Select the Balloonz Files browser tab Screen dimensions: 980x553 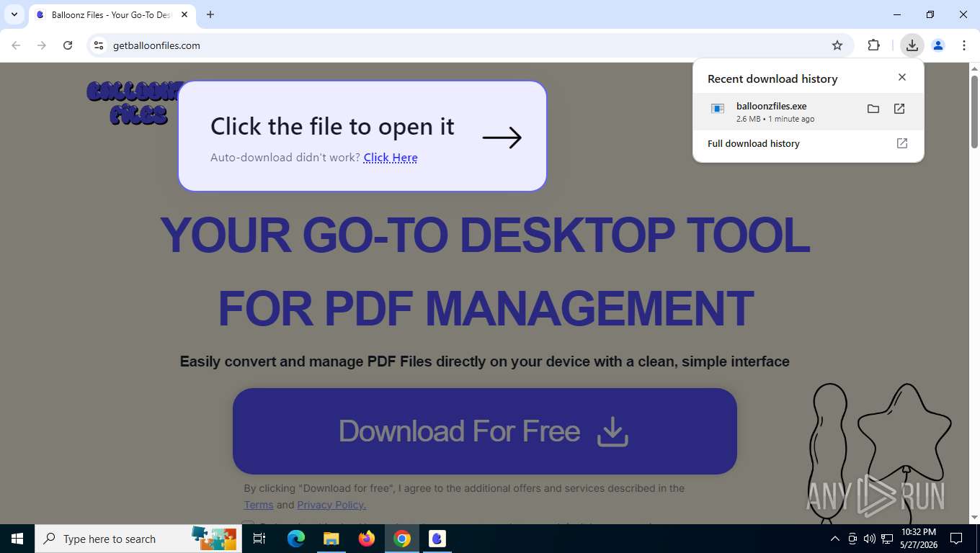point(112,14)
